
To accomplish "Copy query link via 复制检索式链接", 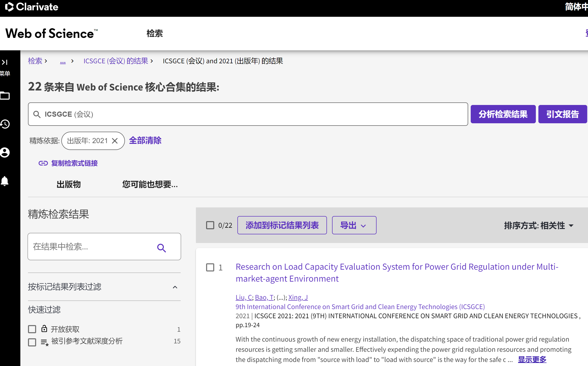I will coord(75,163).
